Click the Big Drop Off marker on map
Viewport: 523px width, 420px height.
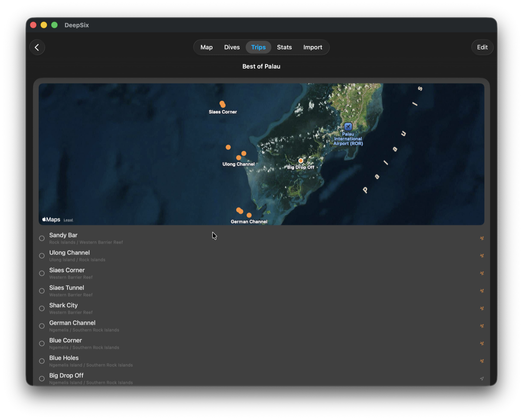[x=301, y=161]
